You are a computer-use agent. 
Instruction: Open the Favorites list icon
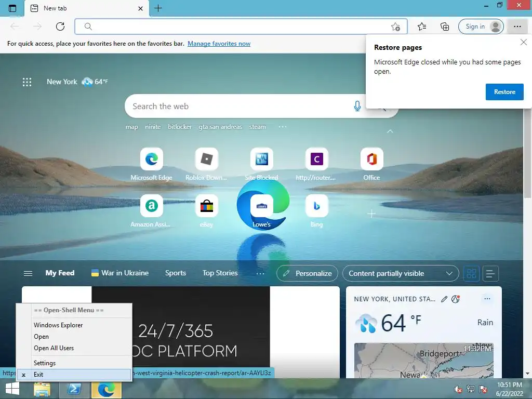[x=422, y=26]
